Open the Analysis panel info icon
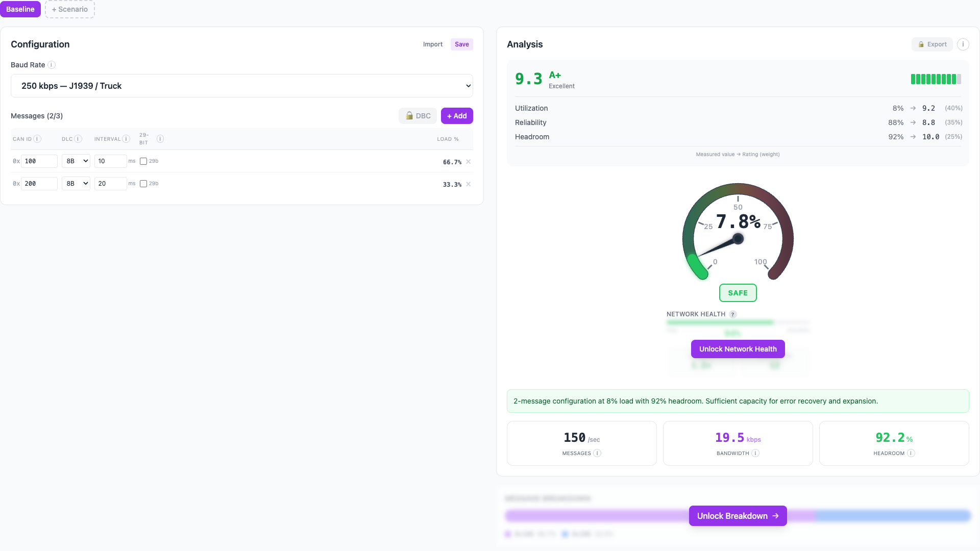Screen dimensions: 980x551 click(963, 44)
